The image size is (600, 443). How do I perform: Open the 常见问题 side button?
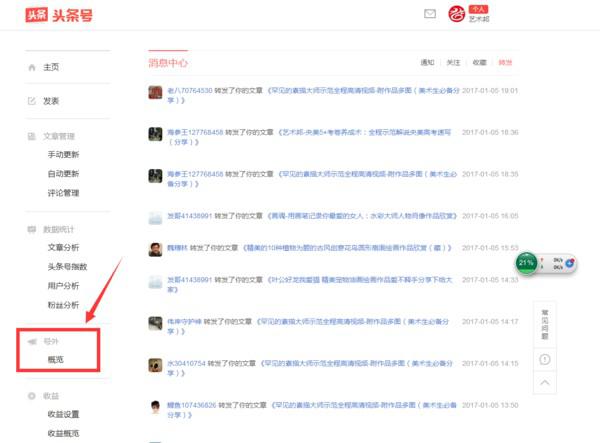coord(544,321)
